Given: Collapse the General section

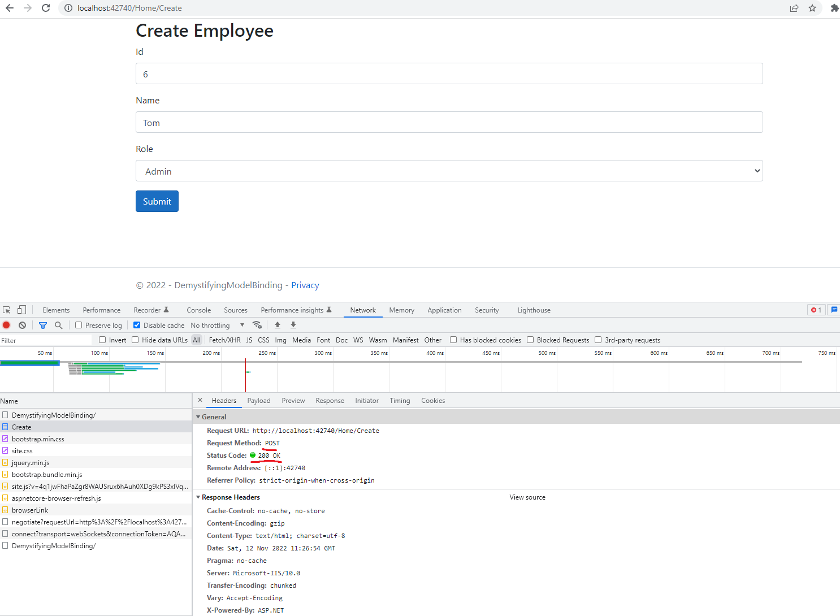Looking at the screenshot, I should click(198, 417).
